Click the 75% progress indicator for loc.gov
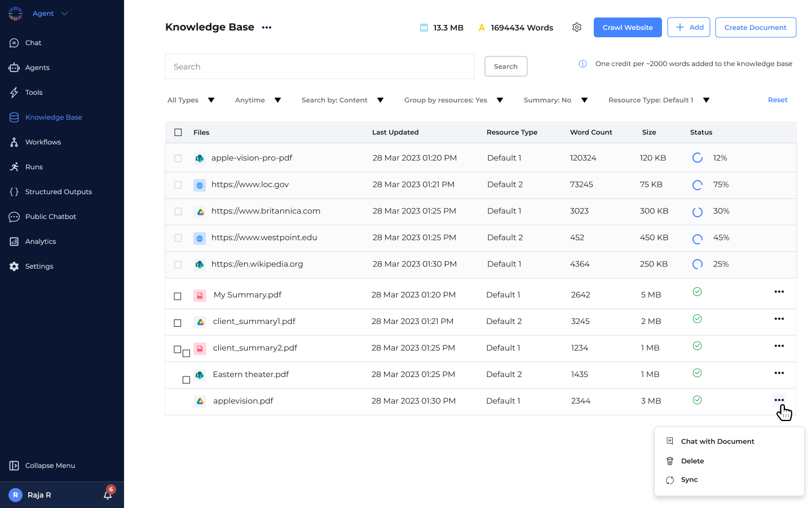 point(698,185)
